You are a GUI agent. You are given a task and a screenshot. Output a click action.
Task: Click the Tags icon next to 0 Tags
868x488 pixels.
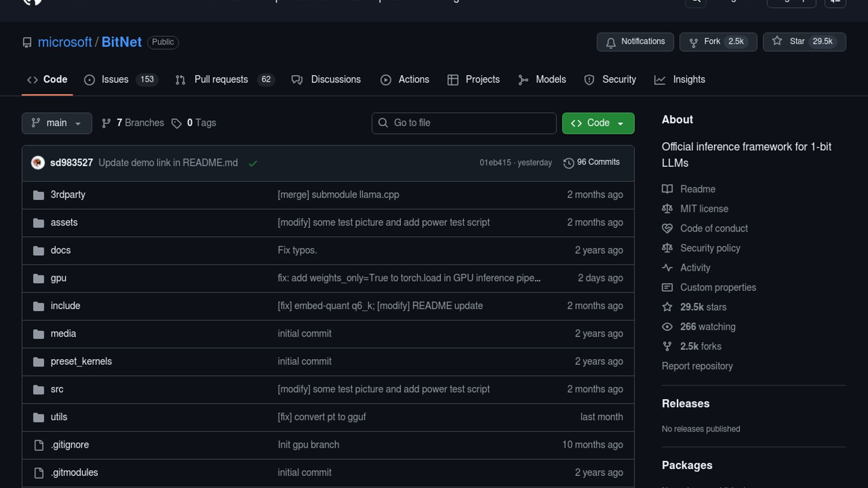(x=176, y=123)
